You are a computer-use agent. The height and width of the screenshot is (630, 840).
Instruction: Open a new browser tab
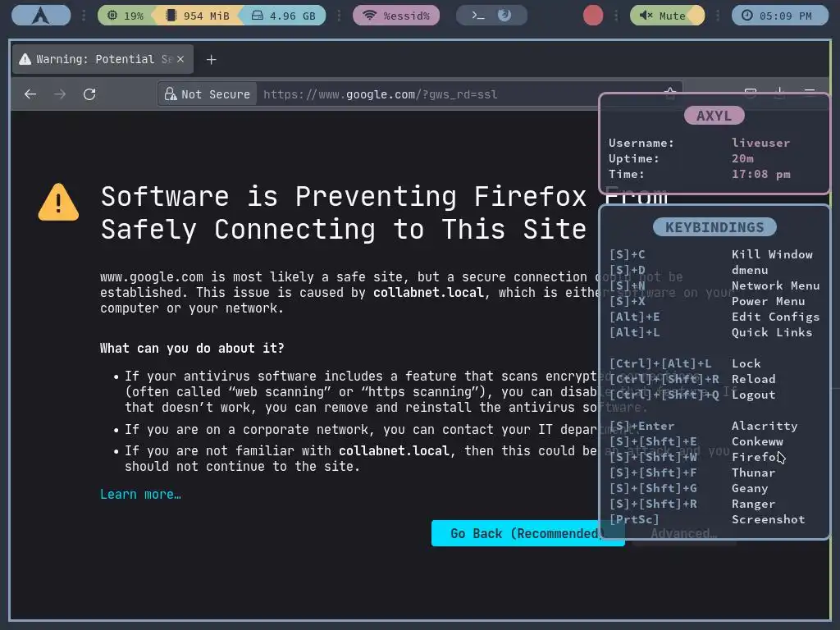click(211, 59)
